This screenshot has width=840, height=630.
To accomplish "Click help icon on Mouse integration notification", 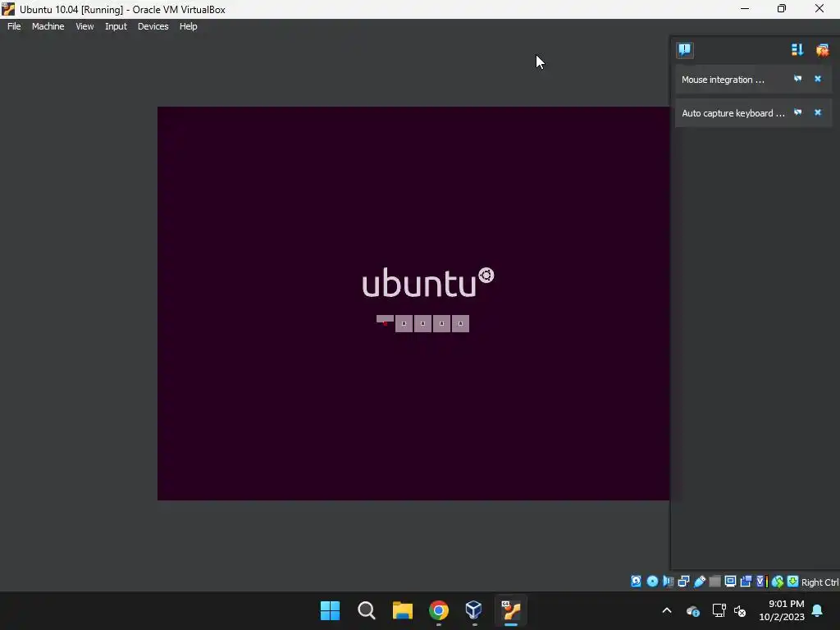I will 797,79.
